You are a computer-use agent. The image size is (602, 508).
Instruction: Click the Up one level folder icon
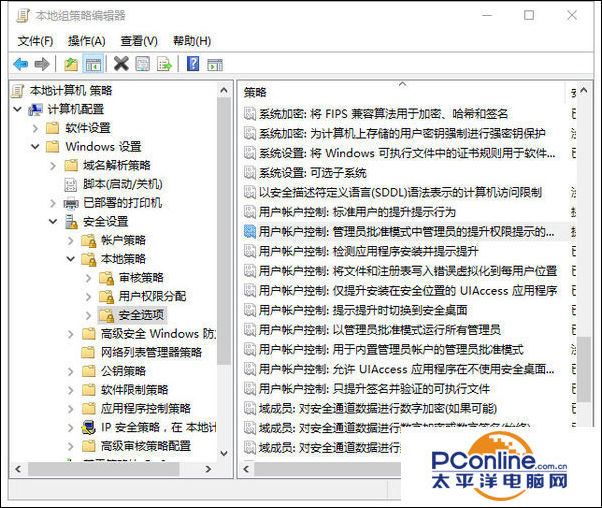pyautogui.click(x=70, y=64)
